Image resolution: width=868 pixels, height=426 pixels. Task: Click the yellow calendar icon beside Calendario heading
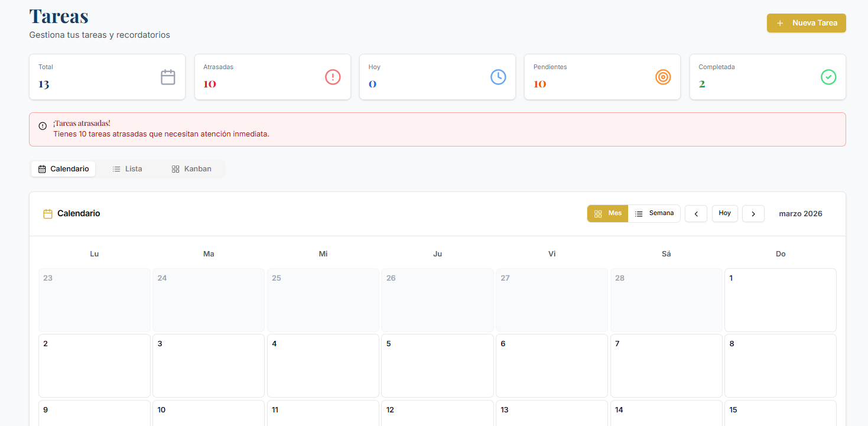pos(48,214)
